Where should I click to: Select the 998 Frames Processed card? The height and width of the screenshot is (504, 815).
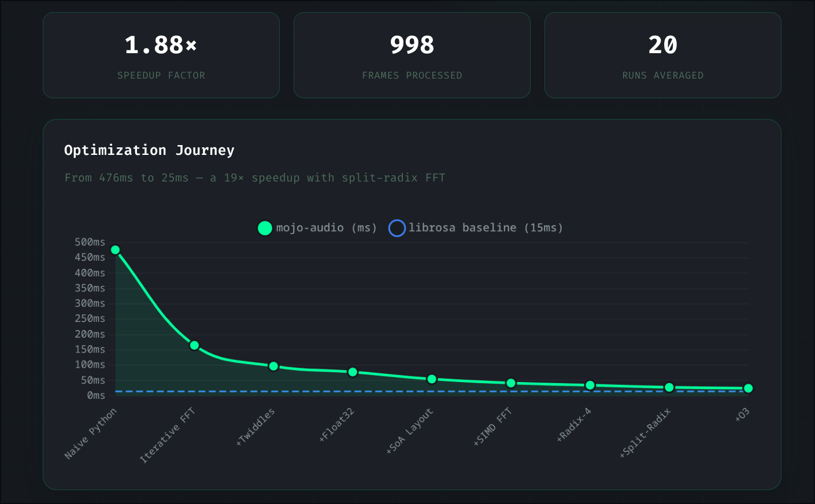tap(412, 55)
